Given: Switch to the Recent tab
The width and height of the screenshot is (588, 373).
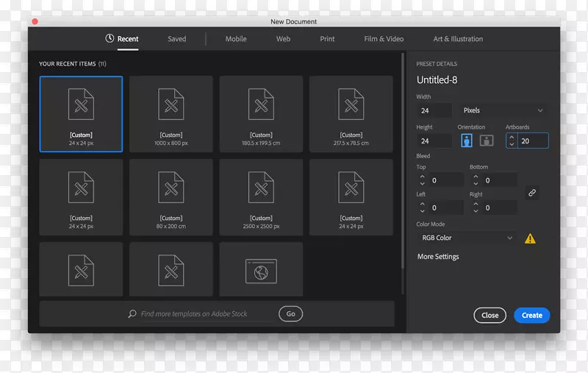Looking at the screenshot, I should (x=127, y=39).
